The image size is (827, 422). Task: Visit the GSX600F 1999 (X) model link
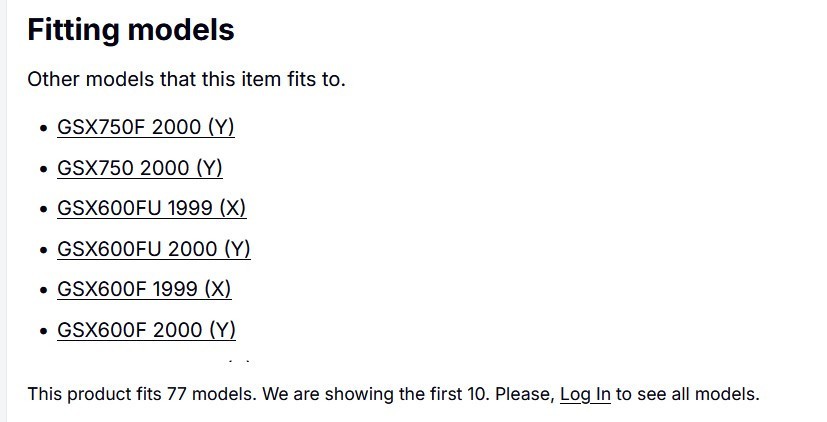144,289
